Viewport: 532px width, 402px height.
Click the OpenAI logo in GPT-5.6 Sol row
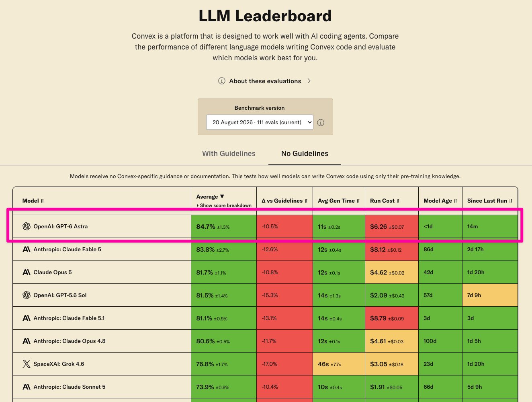27,295
